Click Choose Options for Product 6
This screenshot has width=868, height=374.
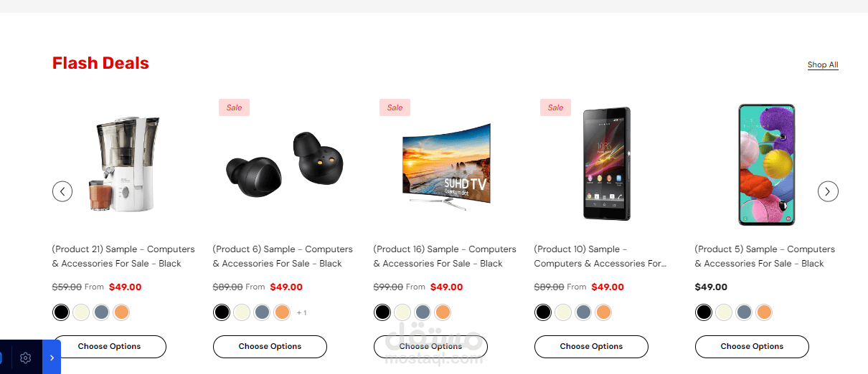pos(270,346)
